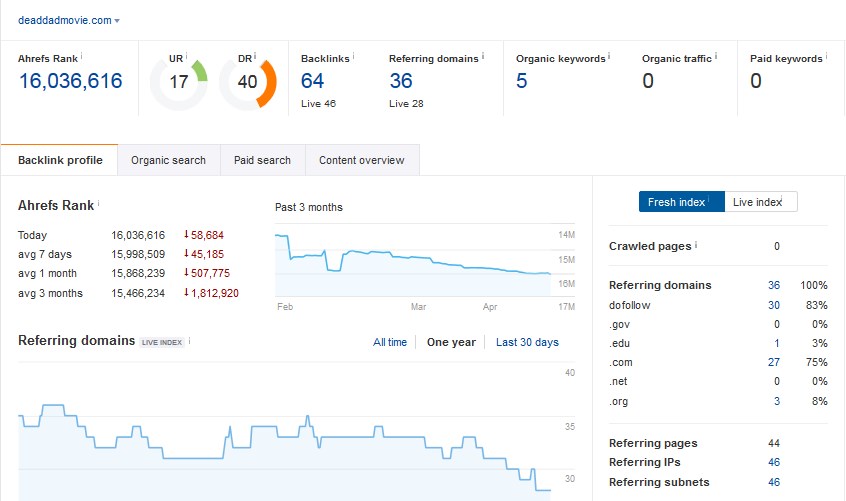Viewport: 846px width, 501px height.
Task: Click info icon beside Crawled pages
Action: [696, 245]
